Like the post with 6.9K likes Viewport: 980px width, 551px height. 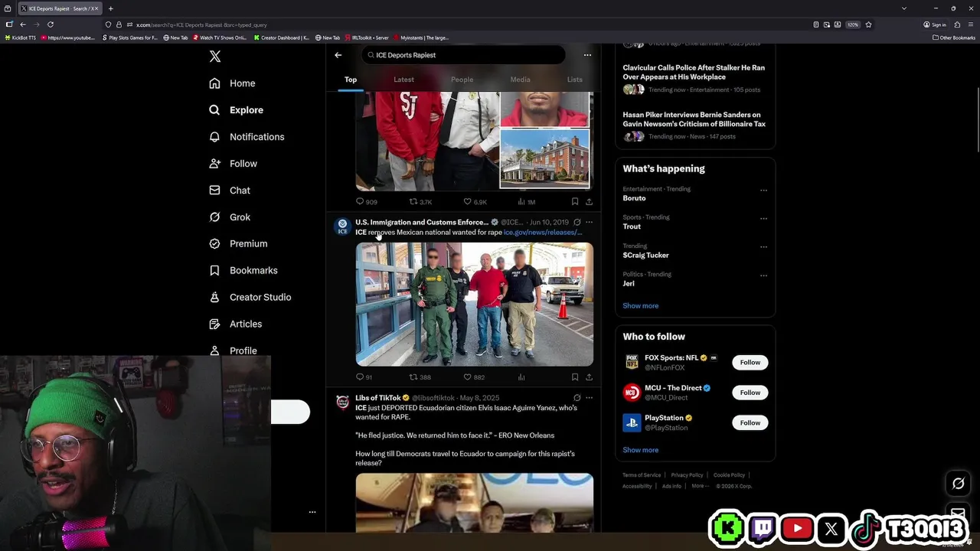[475, 202]
